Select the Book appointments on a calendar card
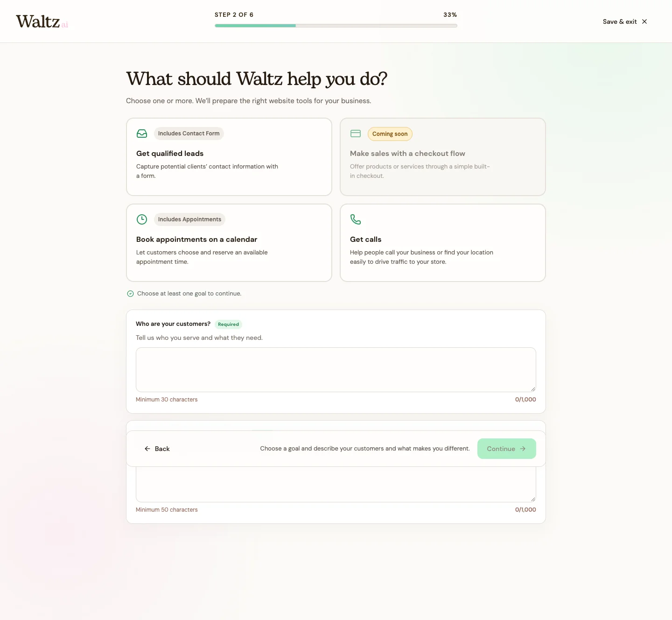 pyautogui.click(x=229, y=243)
